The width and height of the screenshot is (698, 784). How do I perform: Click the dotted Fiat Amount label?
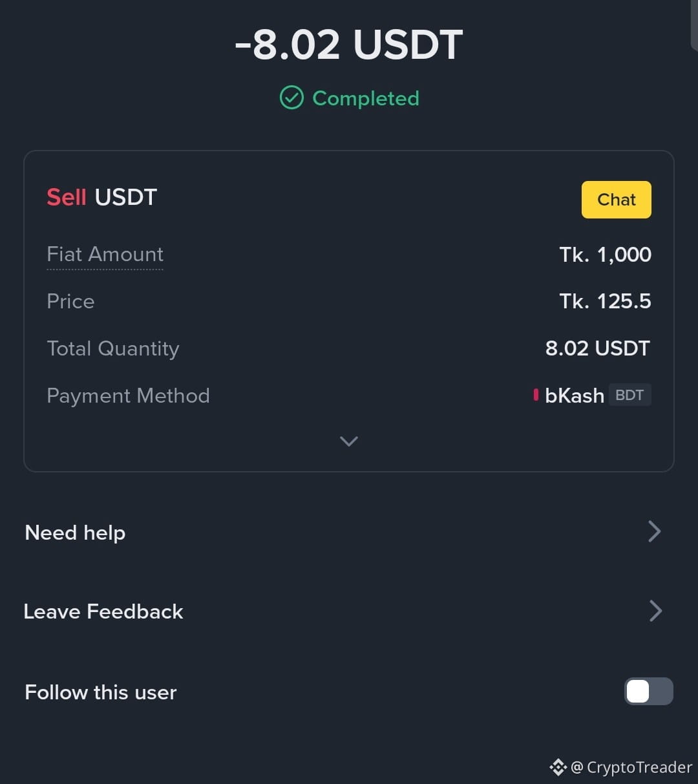pos(105,255)
